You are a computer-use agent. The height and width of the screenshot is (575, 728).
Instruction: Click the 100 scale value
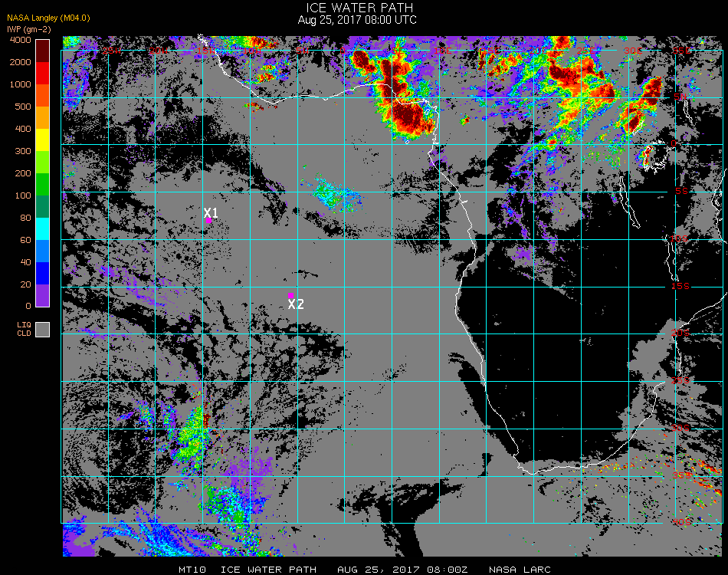[x=23, y=196]
